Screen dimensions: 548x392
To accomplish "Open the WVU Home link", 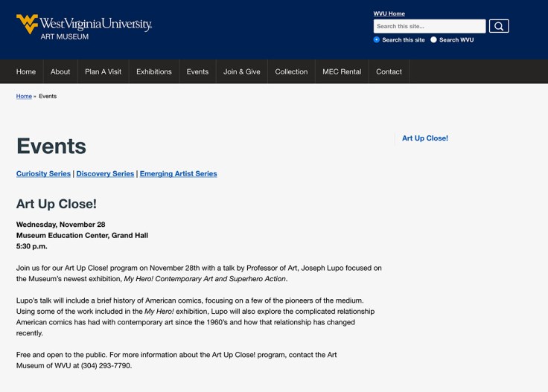I will point(389,13).
